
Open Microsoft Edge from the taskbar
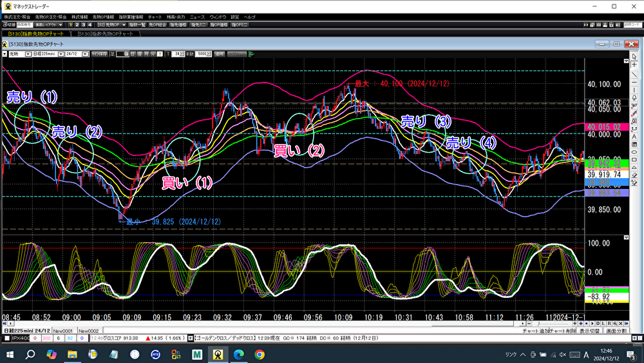(238, 354)
